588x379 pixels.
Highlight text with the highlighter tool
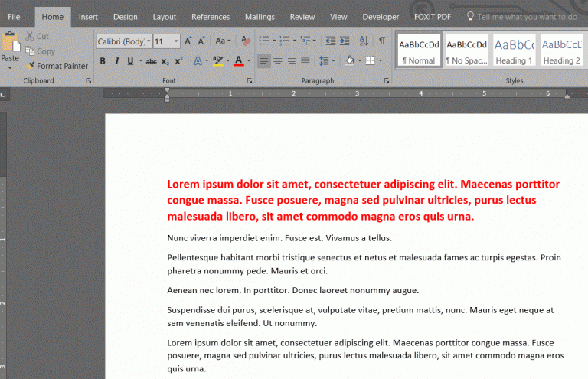[218, 60]
